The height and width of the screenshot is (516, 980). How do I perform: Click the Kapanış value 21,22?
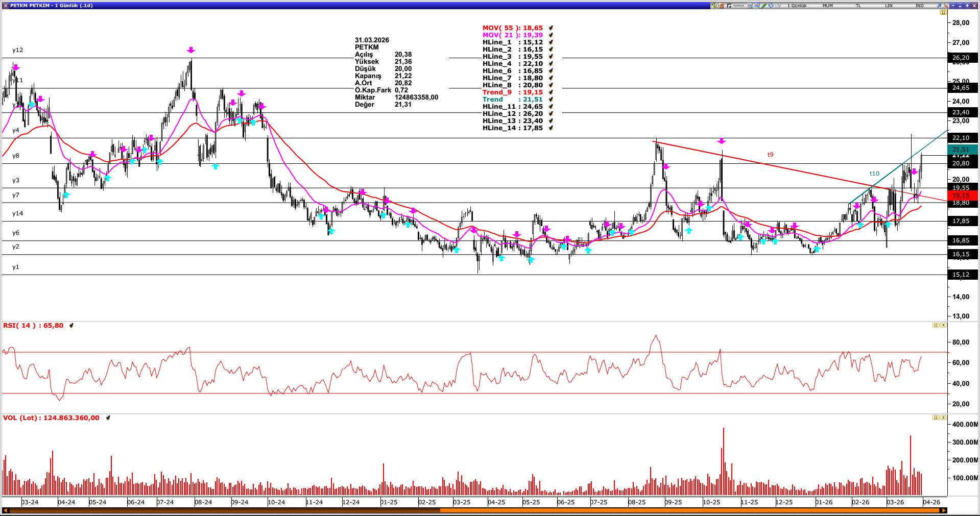click(403, 76)
